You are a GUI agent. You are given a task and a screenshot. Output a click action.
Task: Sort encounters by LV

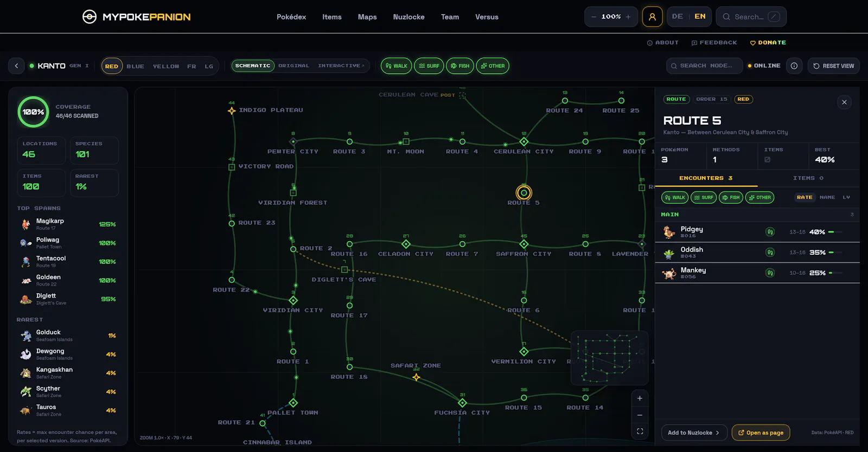click(846, 197)
